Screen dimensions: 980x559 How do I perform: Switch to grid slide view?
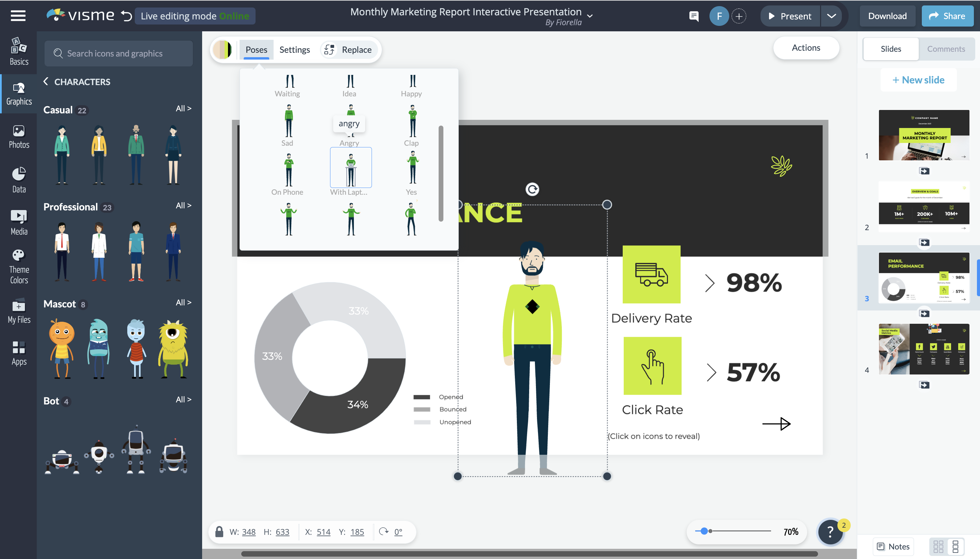tap(938, 546)
